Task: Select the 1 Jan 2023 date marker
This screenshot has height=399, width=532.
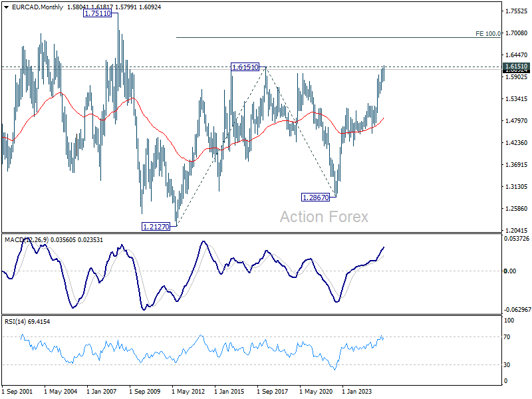Action: pos(356,391)
